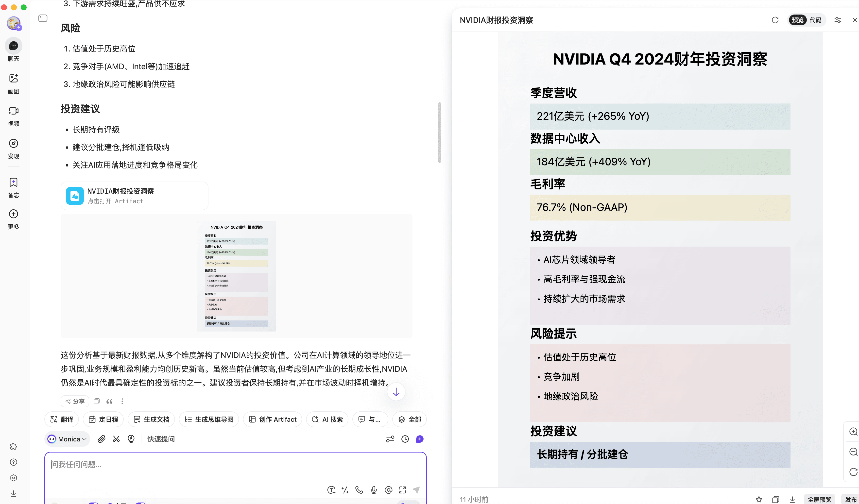Screen dimensions: 859x504
Task: Click the 定日程 schedule chip
Action: coord(103,420)
